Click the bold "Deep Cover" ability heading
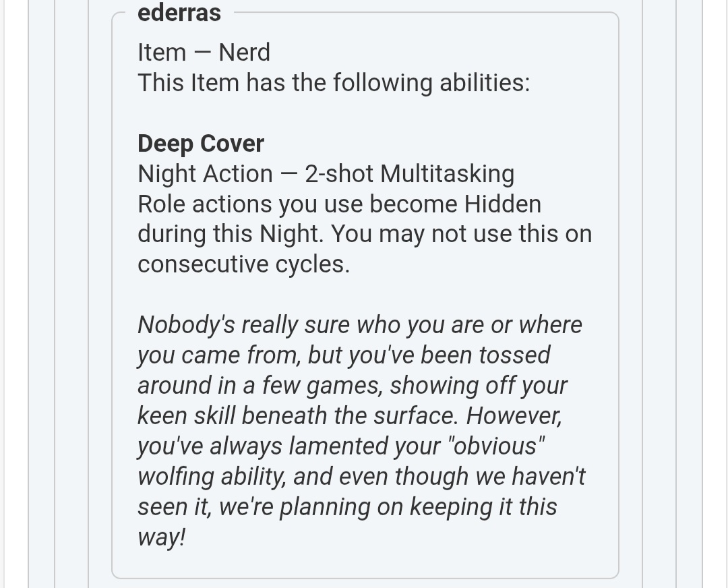Viewport: 728px width, 588px height. click(201, 144)
